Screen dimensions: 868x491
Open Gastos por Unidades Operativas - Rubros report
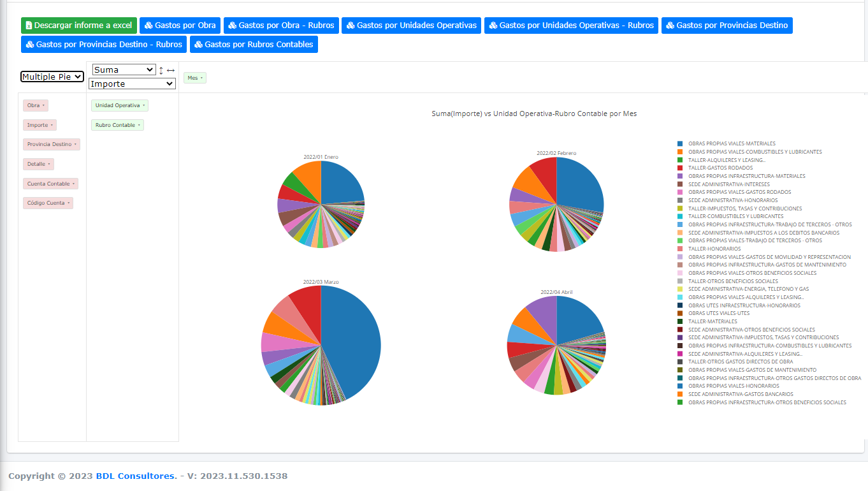(571, 26)
